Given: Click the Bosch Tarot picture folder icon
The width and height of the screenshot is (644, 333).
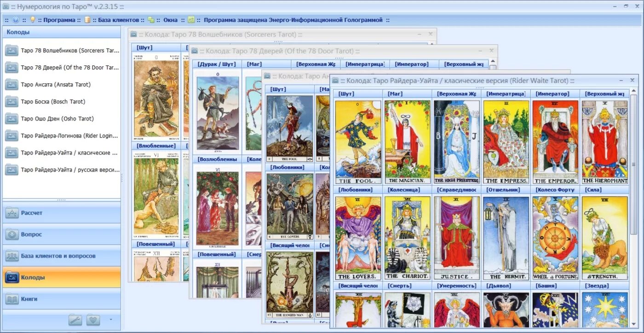Looking at the screenshot, I should tap(11, 102).
